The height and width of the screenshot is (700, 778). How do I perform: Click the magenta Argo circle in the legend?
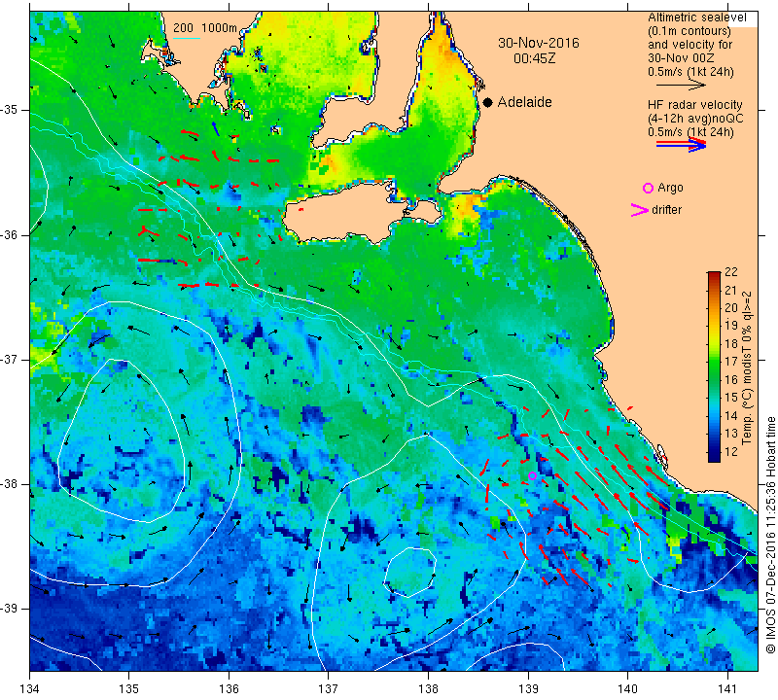(648, 188)
